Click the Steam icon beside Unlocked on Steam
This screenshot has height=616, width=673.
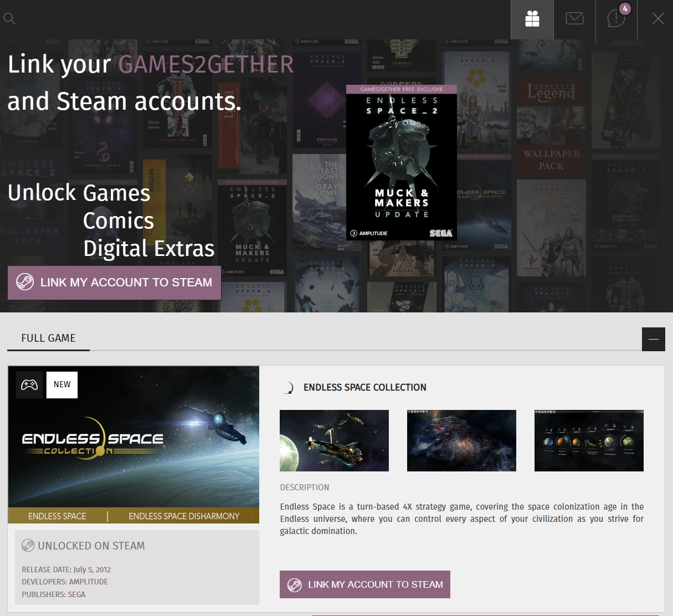click(28, 546)
